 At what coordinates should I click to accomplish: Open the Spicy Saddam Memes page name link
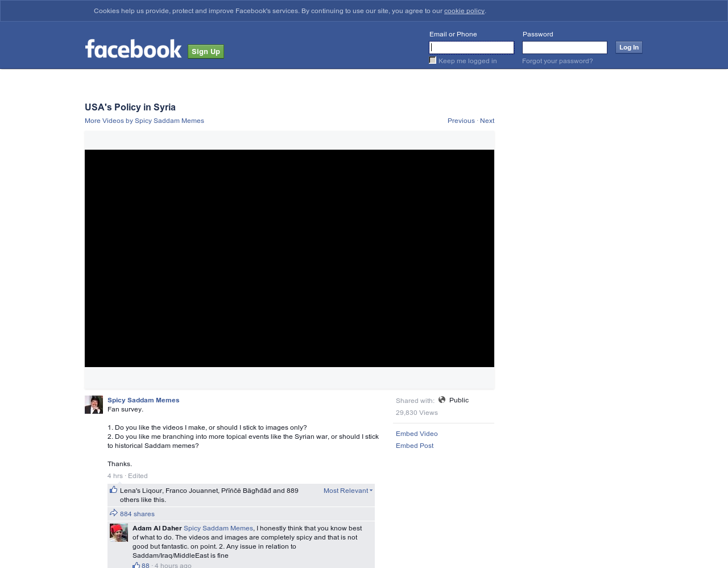(143, 400)
